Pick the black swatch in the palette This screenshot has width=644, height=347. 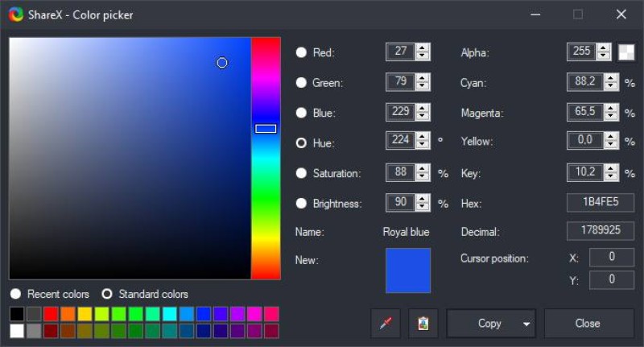[x=17, y=314]
